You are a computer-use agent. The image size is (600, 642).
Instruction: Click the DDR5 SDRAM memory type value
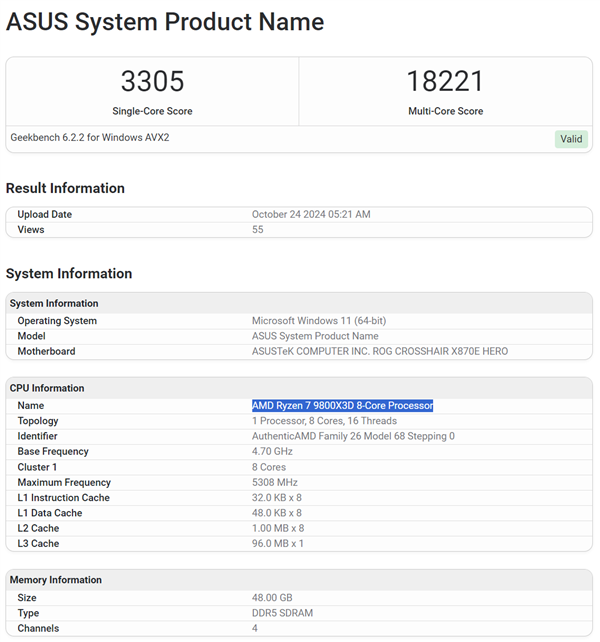(x=283, y=613)
